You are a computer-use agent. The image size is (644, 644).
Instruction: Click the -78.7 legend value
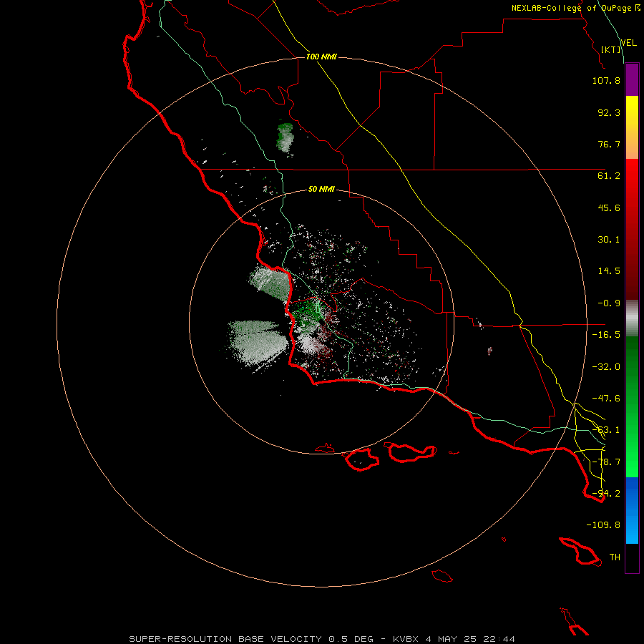606,462
